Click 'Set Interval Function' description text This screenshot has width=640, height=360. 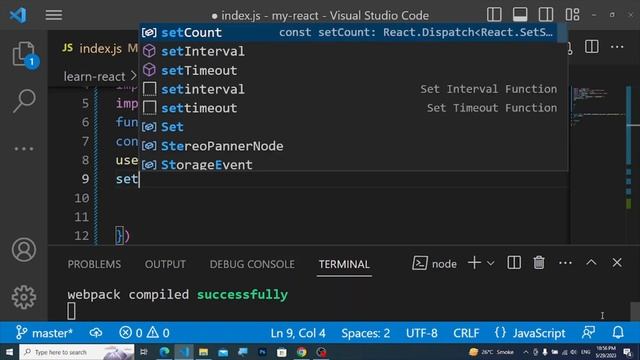(x=489, y=89)
